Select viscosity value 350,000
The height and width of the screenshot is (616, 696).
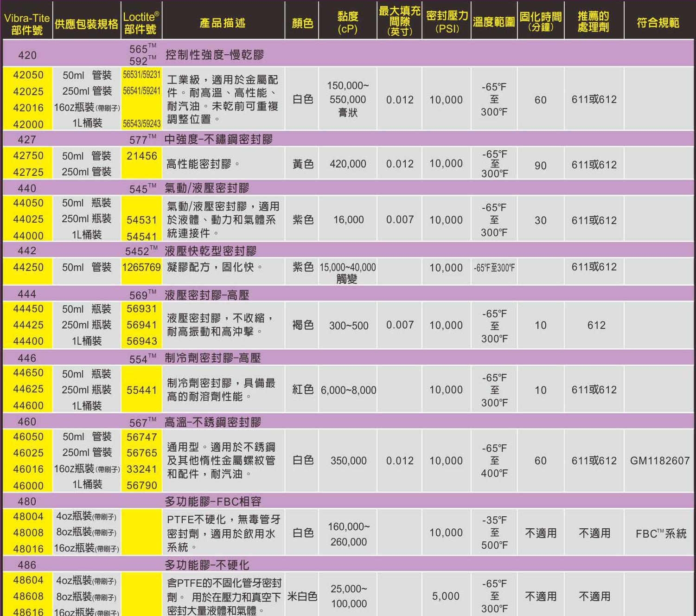(349, 461)
